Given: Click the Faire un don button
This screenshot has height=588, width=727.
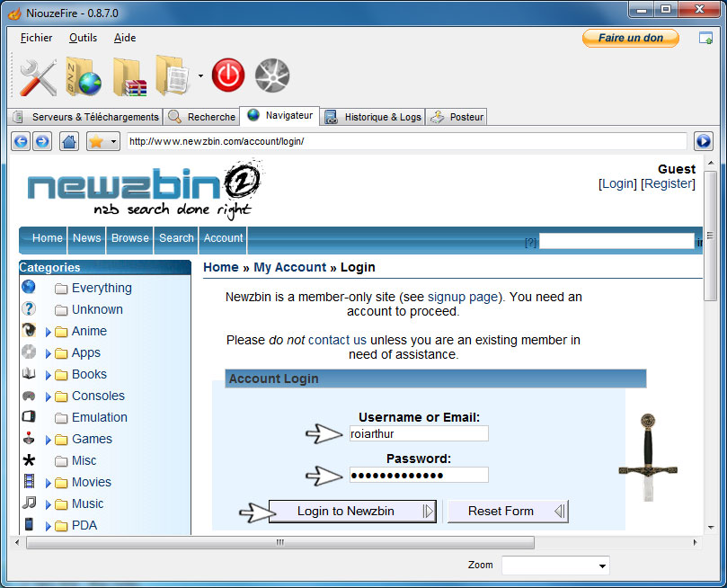Looking at the screenshot, I should 631,38.
